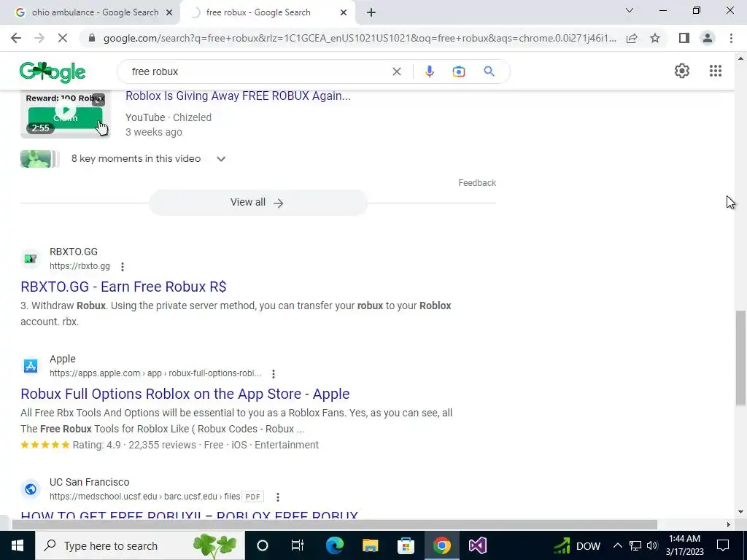
Task: Open the clock showing 1:44 AM
Action: (x=684, y=545)
